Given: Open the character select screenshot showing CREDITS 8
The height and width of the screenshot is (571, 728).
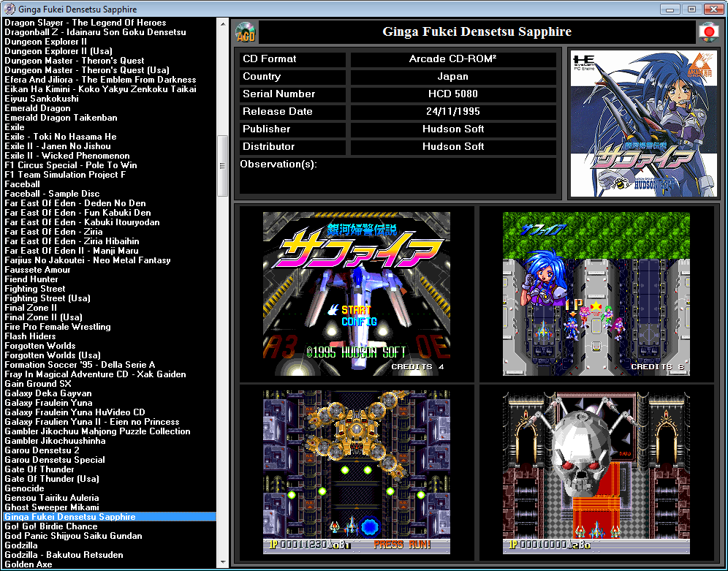Looking at the screenshot, I should tap(596, 294).
